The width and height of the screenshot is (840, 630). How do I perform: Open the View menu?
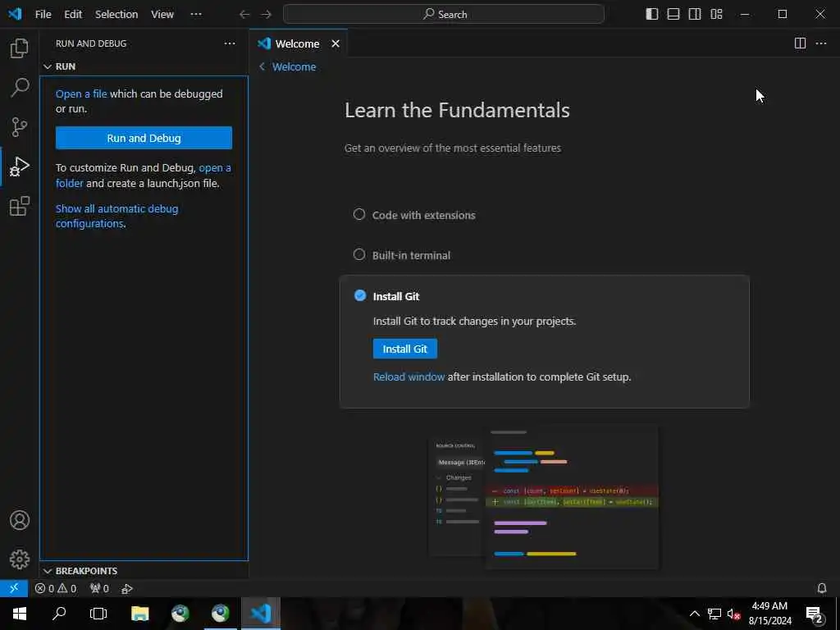[162, 14]
